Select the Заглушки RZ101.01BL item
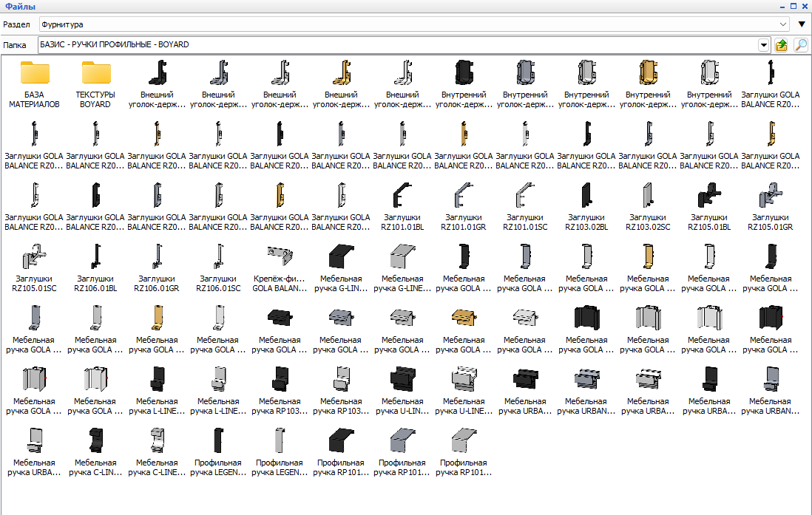The height and width of the screenshot is (515, 812). [402, 207]
